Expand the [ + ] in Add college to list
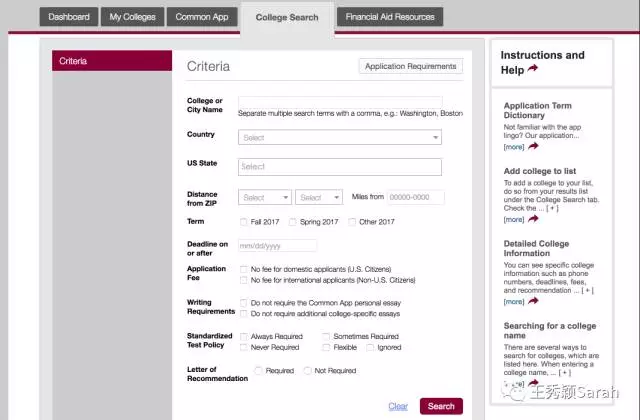 pyautogui.click(x=552, y=208)
